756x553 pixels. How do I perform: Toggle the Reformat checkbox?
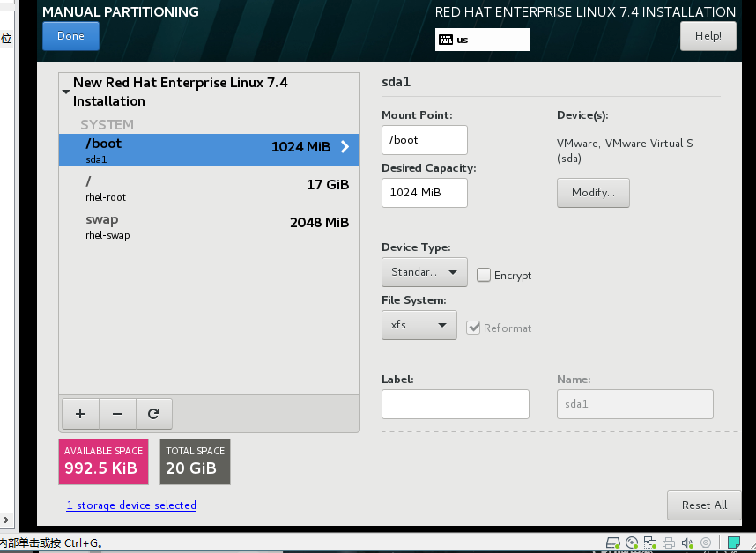pos(473,328)
